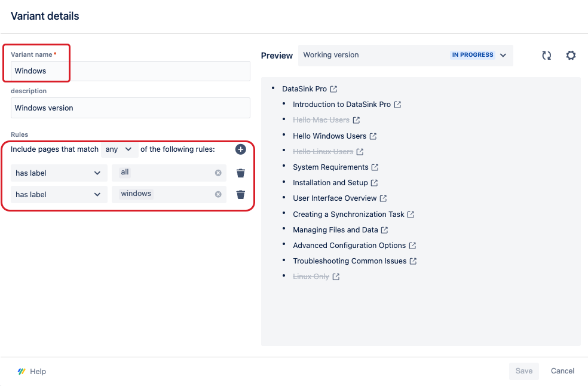The height and width of the screenshot is (386, 588).
Task: Open the Hello Windows Users page
Action: tap(329, 136)
